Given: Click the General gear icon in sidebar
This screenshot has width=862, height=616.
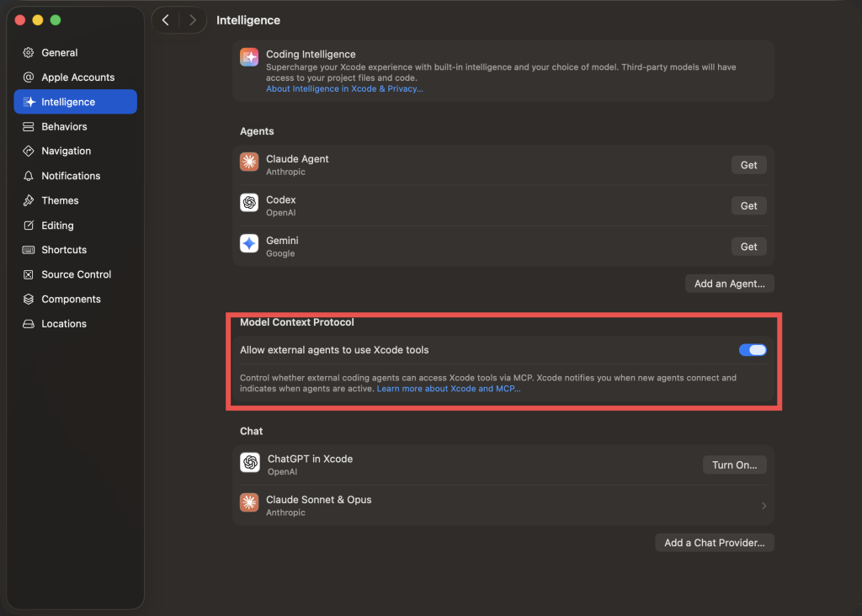Looking at the screenshot, I should pos(29,53).
